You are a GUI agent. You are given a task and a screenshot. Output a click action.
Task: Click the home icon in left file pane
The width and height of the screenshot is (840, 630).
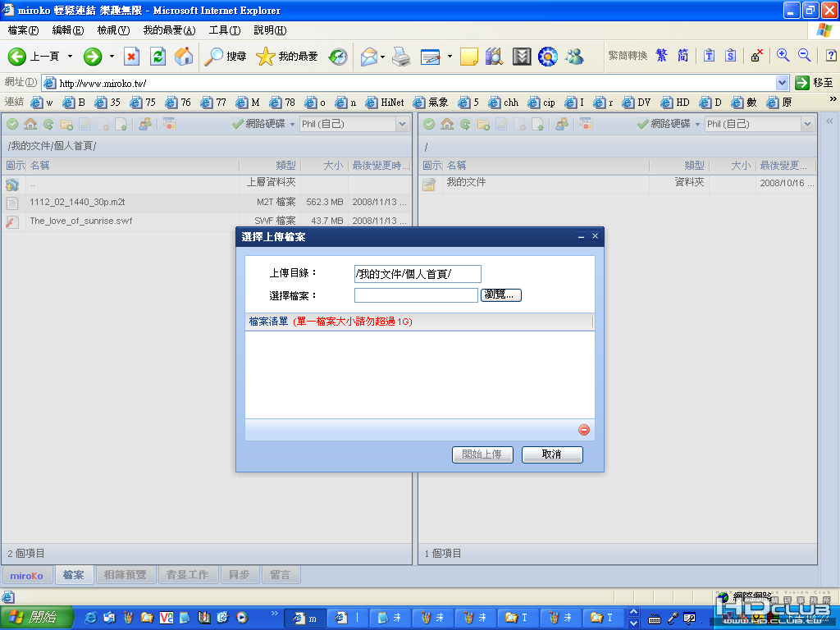30,125
